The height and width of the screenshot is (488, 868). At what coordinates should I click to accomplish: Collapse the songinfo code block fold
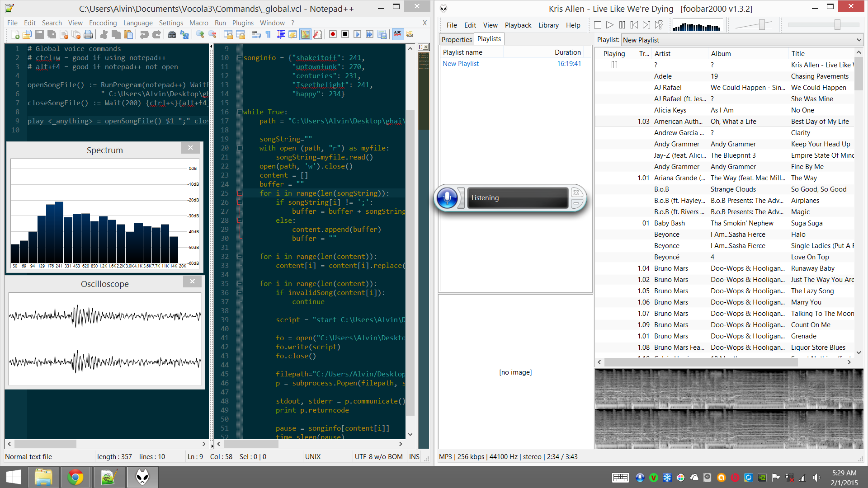tap(240, 58)
